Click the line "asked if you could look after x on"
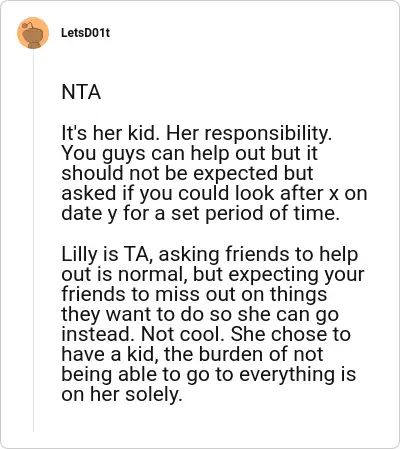The height and width of the screenshot is (449, 400). tap(214, 193)
